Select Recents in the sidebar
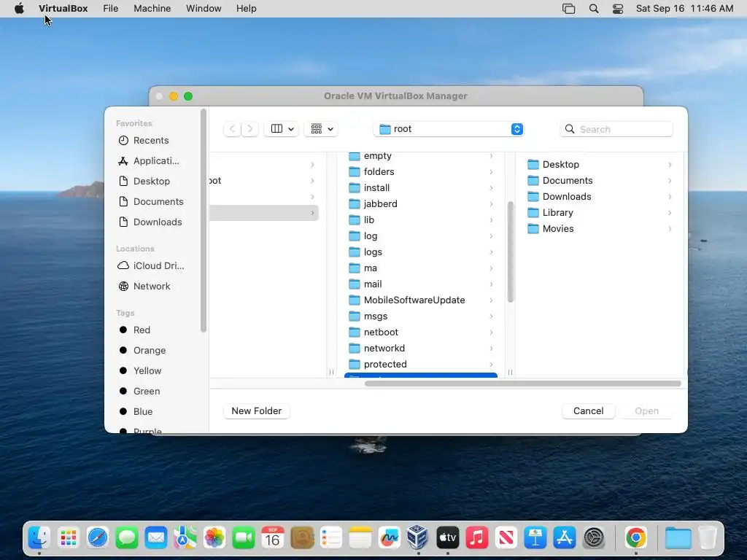 150,141
